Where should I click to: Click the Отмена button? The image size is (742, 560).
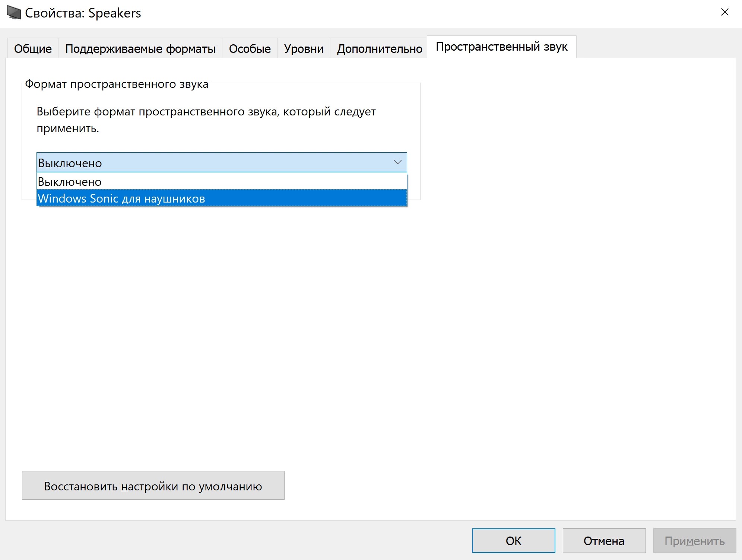[604, 541]
